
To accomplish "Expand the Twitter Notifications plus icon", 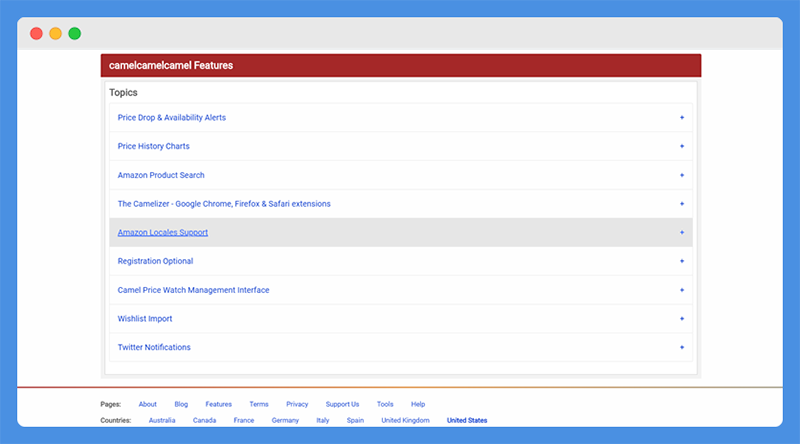I will pos(682,347).
